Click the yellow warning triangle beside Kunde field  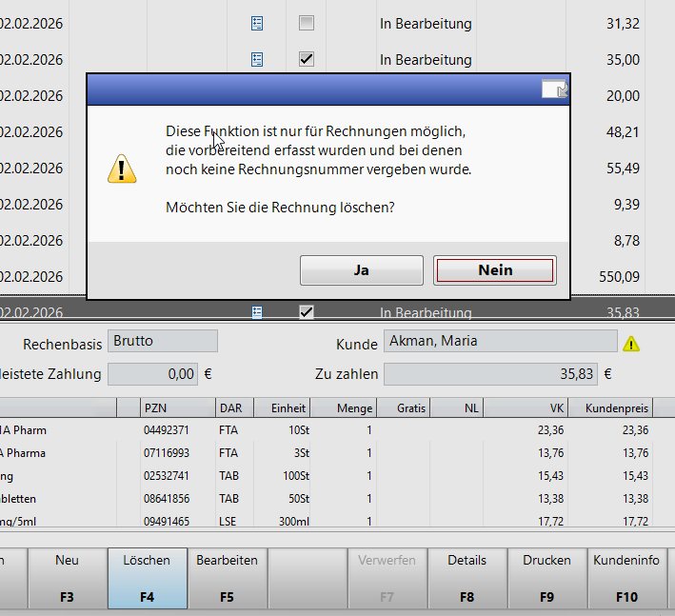pyautogui.click(x=631, y=344)
